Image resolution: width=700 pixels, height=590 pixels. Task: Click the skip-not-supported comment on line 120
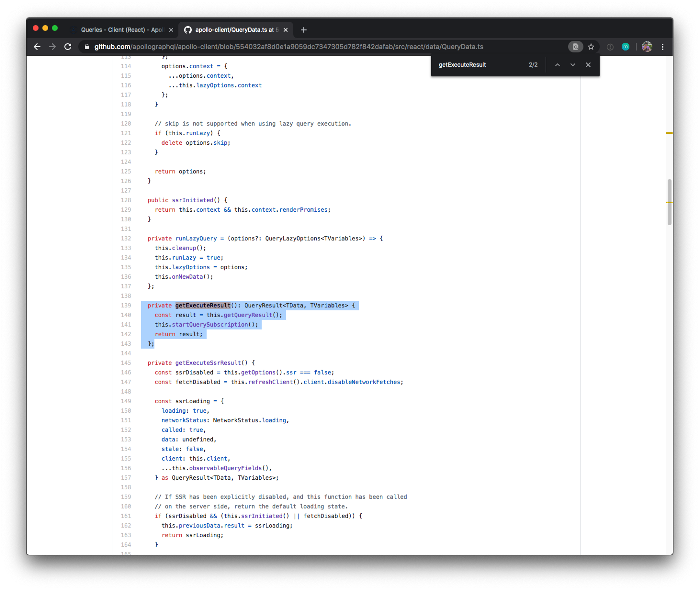pos(253,124)
